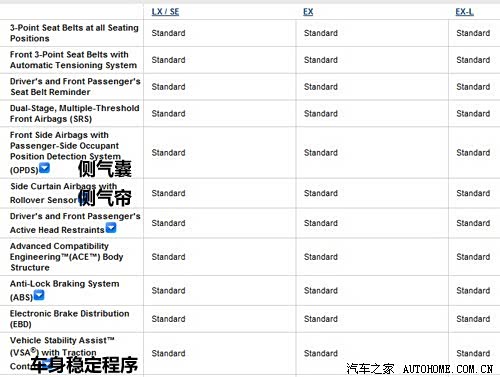Click Front 3-Point Seat Belts Automatic Tensioning label
The image size is (500, 377).
[73, 60]
